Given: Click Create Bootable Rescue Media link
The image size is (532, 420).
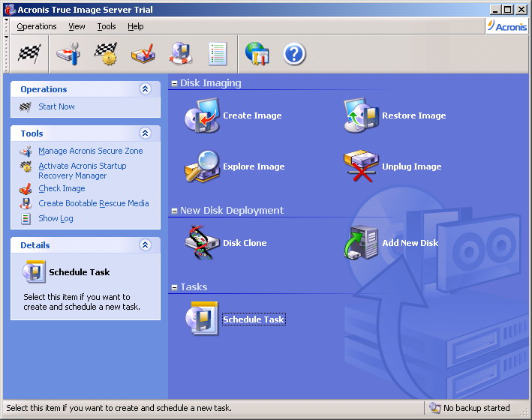Looking at the screenshot, I should tap(94, 203).
